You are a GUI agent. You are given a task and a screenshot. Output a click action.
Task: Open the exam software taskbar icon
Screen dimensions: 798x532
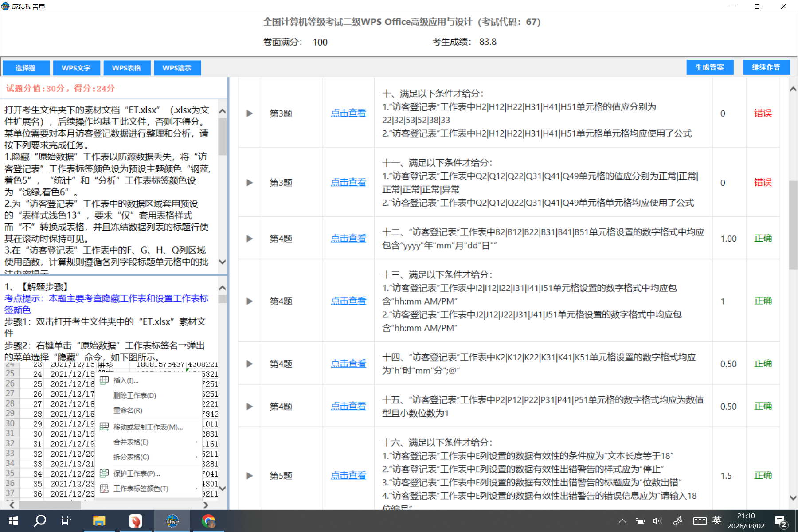[172, 521]
